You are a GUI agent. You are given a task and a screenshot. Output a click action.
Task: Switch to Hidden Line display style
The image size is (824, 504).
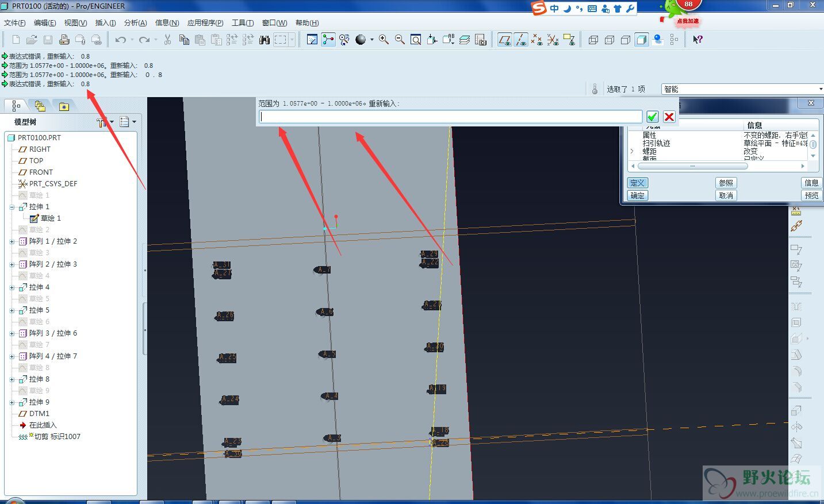(x=610, y=40)
